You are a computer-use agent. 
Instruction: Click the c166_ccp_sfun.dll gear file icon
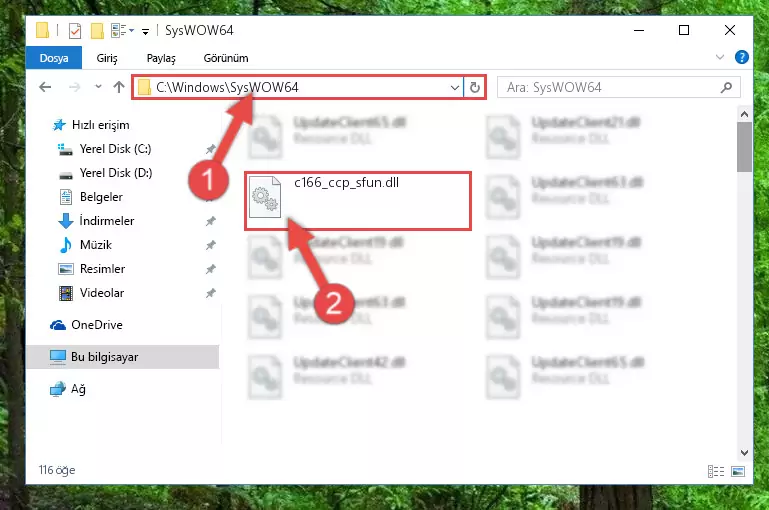pos(265,198)
